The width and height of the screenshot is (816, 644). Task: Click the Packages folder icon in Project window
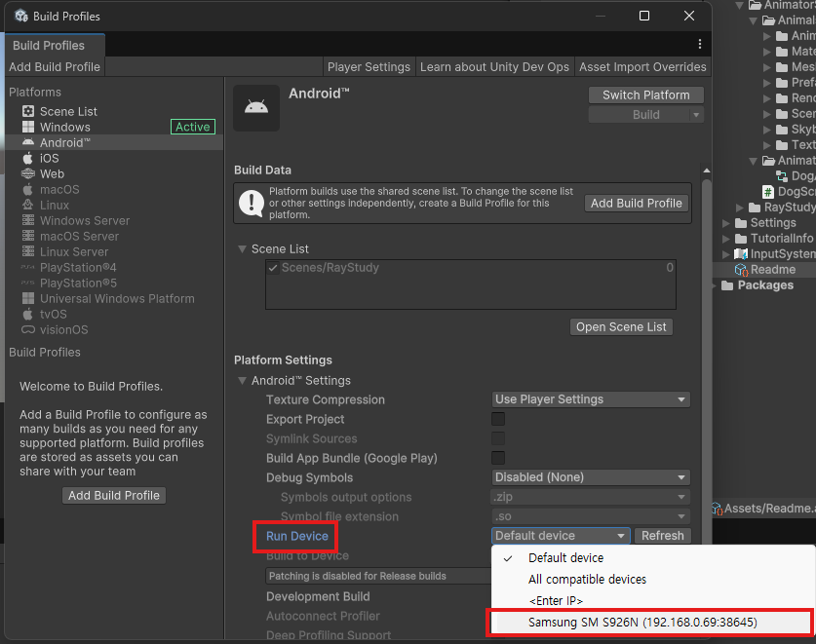pyautogui.click(x=727, y=285)
